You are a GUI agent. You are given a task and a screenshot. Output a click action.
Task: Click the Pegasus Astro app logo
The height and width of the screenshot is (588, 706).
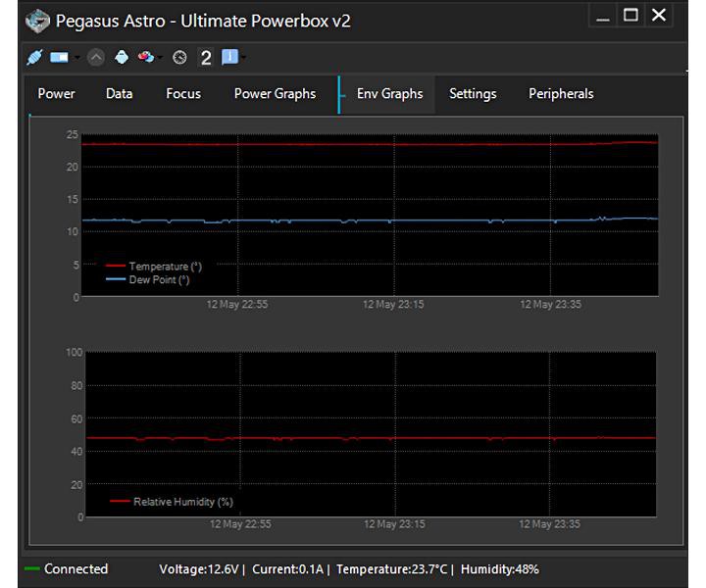click(x=36, y=20)
